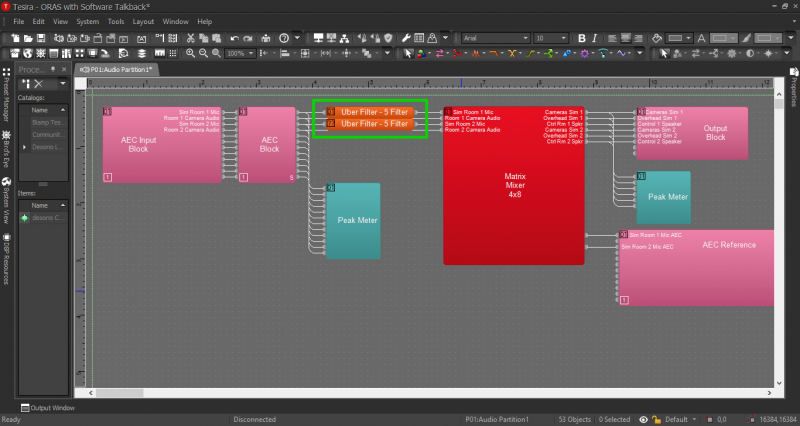Toggle layer visibility eye icon in status bar
The image size is (800, 426).
tap(643, 419)
